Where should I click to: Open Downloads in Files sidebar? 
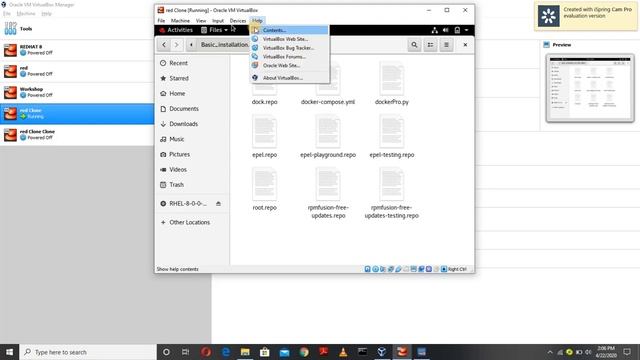coord(192,124)
